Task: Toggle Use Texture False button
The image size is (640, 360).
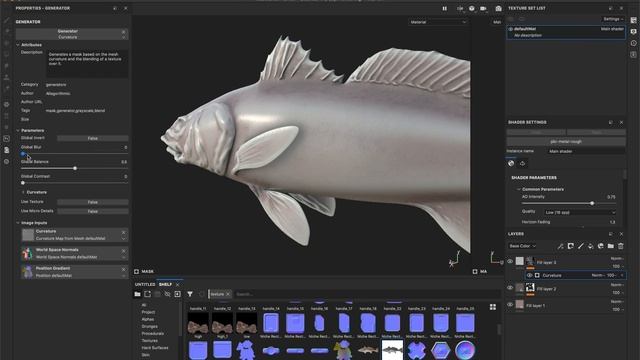Action: pyautogui.click(x=93, y=202)
